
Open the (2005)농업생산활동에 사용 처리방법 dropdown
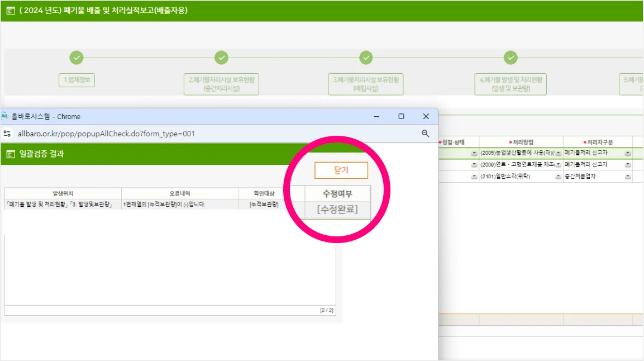558,153
